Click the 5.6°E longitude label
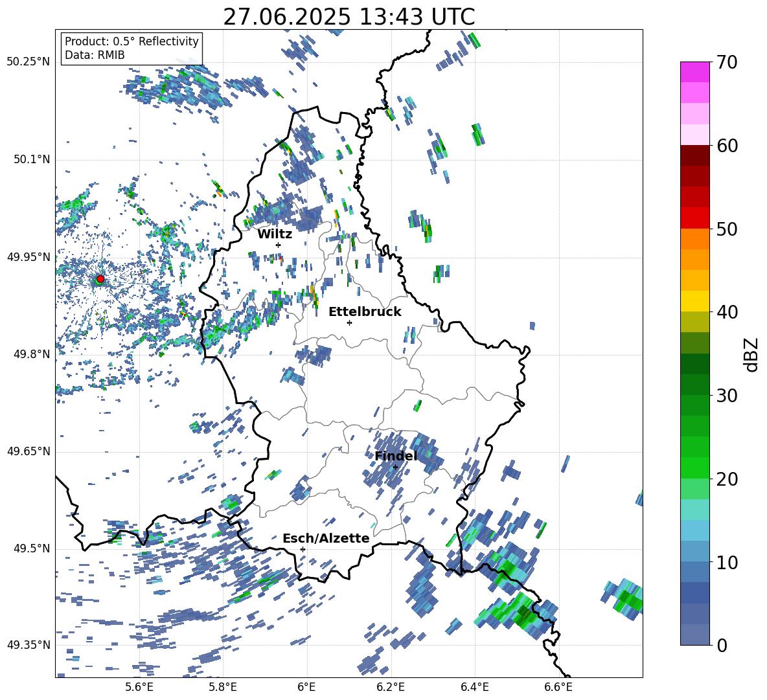 (x=139, y=687)
